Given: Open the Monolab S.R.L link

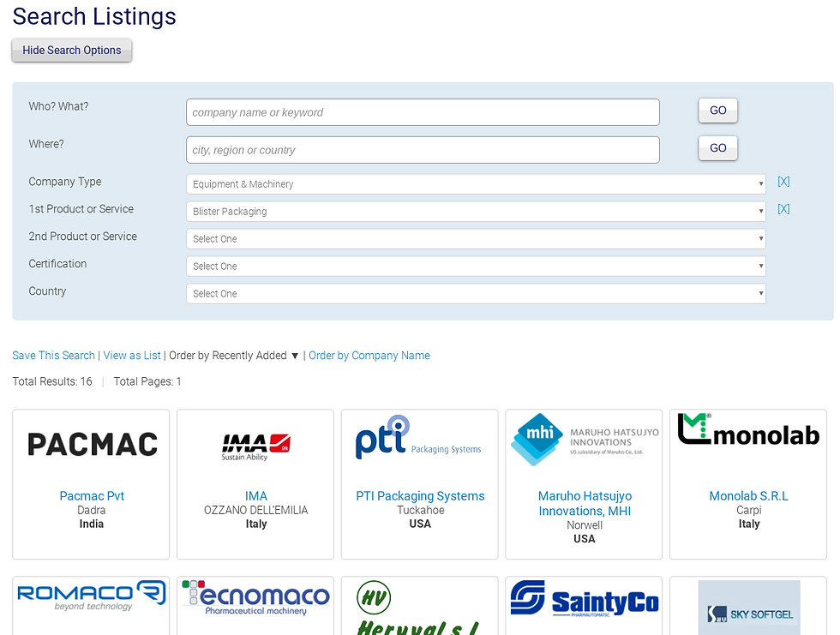Looking at the screenshot, I should pyautogui.click(x=748, y=496).
